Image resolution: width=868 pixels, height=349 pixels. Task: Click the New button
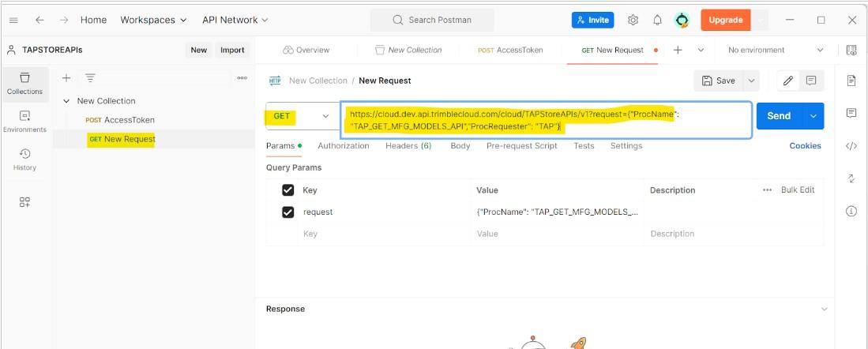click(199, 50)
